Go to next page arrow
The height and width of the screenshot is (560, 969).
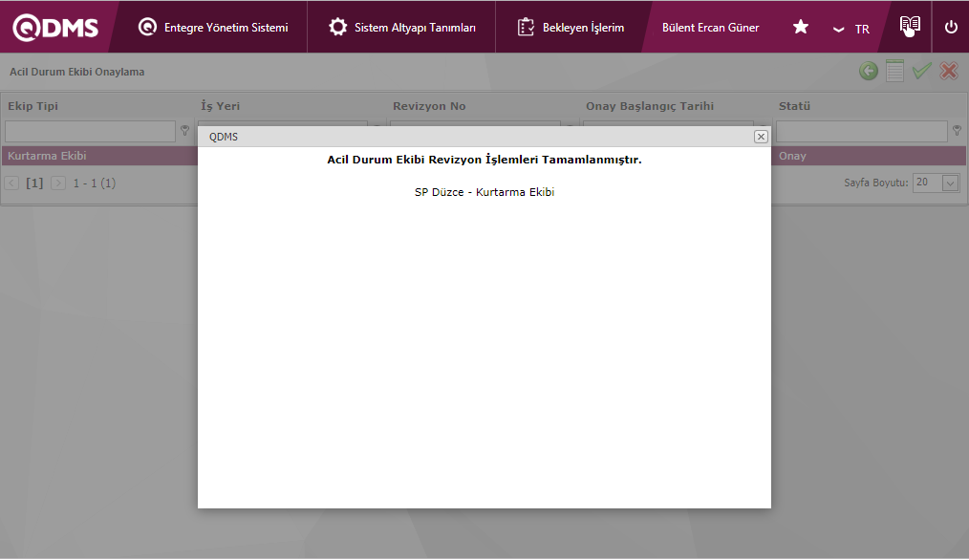point(58,183)
